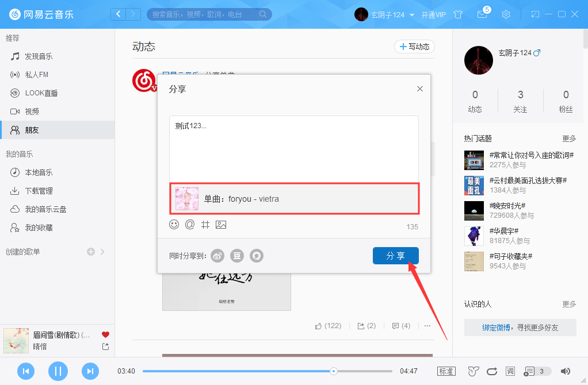Open the playlist queue showing 3 songs
Image resolution: width=588 pixels, height=385 pixels.
coord(535,371)
